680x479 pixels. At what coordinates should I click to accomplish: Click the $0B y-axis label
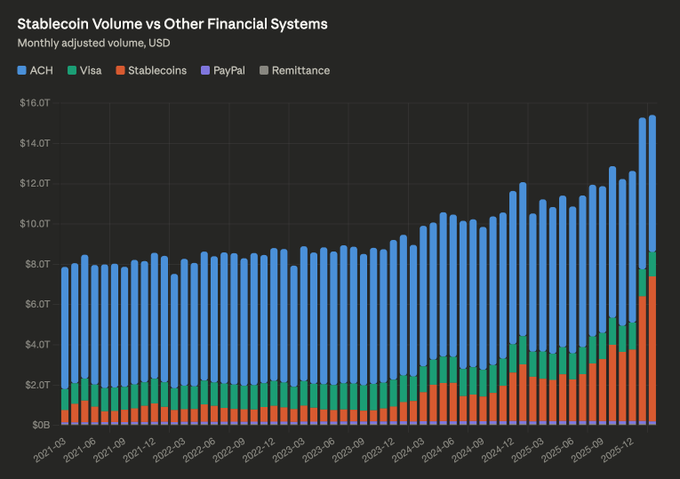click(39, 424)
